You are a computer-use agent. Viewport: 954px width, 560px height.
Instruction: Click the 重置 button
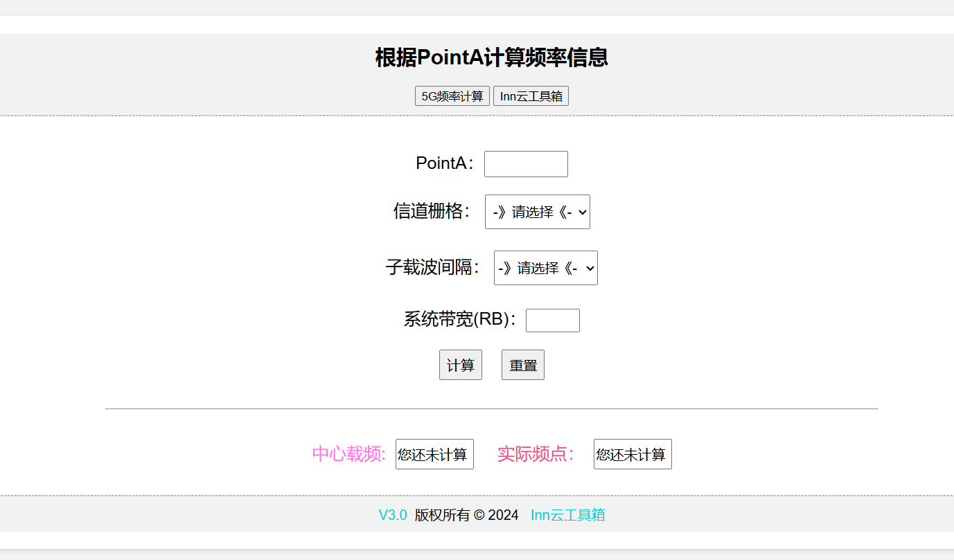click(523, 365)
